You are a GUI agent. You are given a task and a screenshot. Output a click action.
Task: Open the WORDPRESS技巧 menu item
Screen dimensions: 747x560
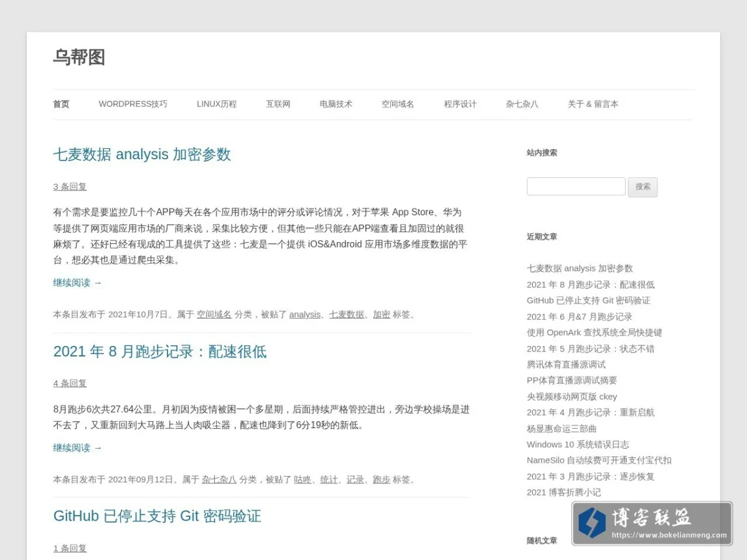click(x=133, y=104)
